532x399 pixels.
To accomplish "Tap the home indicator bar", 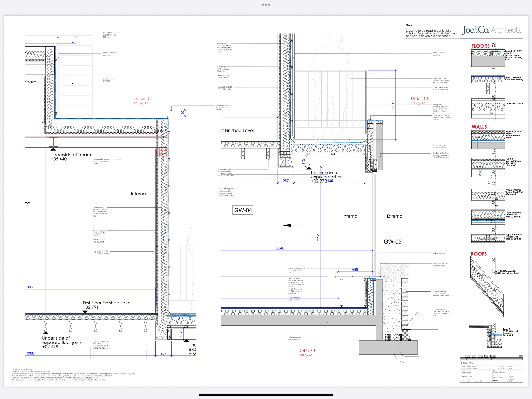I will [266, 395].
